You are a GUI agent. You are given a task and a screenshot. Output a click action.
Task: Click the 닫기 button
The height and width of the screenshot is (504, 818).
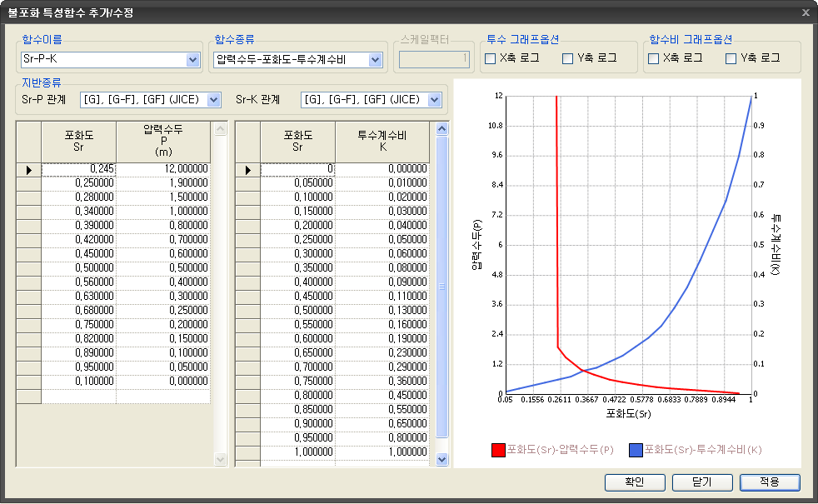(x=702, y=482)
